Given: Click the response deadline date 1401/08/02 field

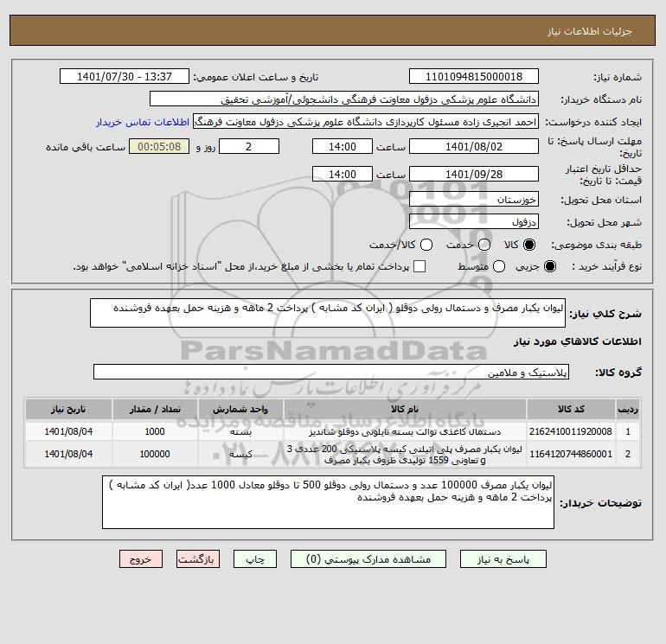Looking at the screenshot, I should pos(474,146).
